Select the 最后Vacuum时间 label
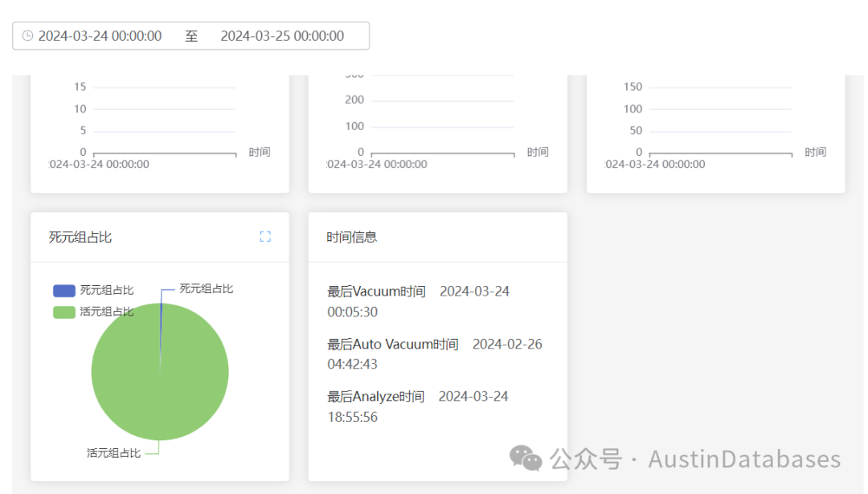 376,292
